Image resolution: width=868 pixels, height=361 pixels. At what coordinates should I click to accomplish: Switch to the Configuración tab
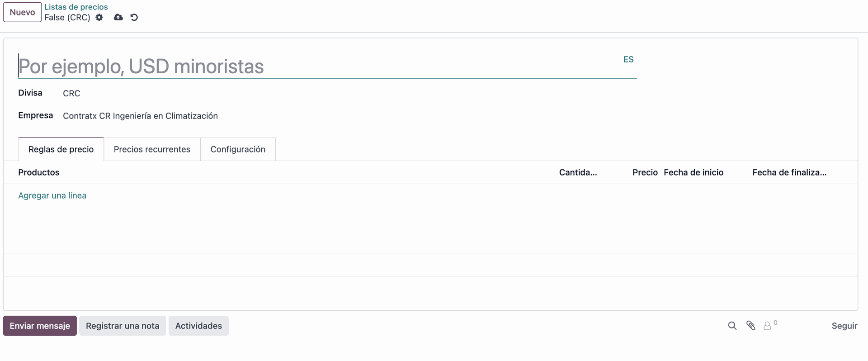click(238, 149)
